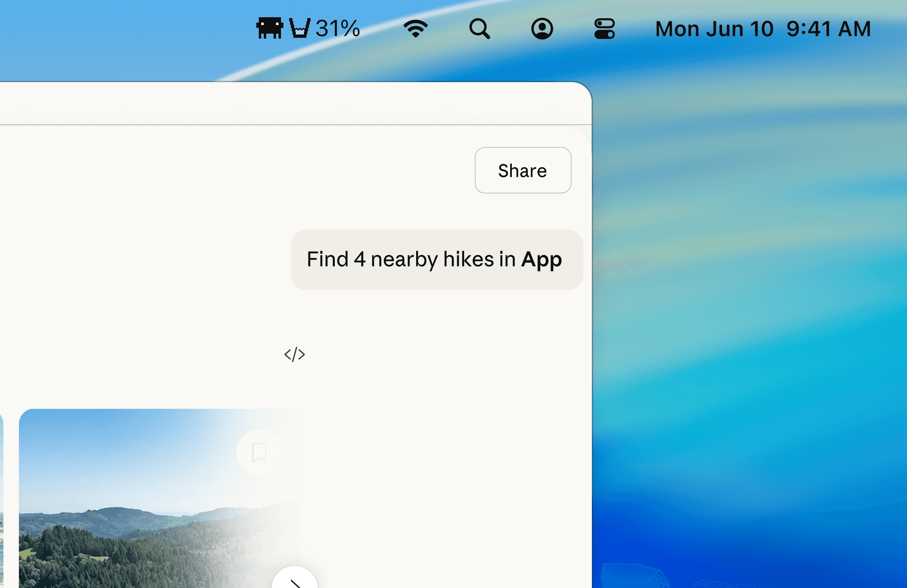Bookmark the hike photo card
The width and height of the screenshot is (907, 588).
(259, 452)
